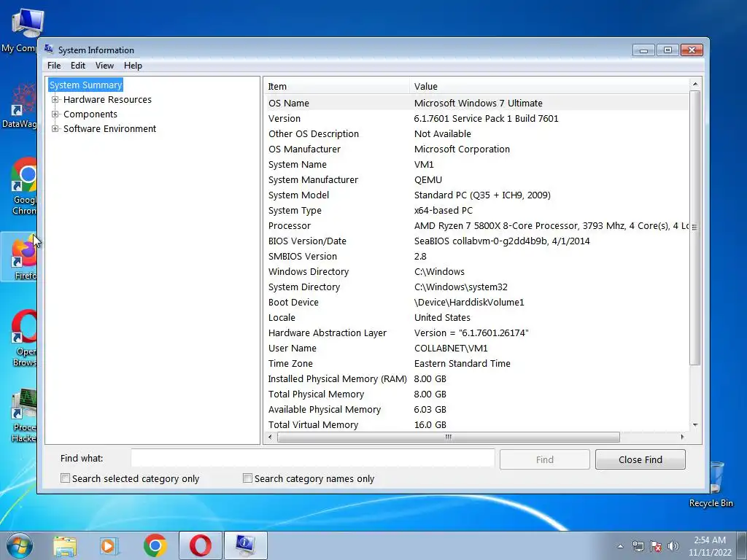This screenshot has width=747, height=560.
Task: Maximize the System Information window
Action: (x=668, y=50)
